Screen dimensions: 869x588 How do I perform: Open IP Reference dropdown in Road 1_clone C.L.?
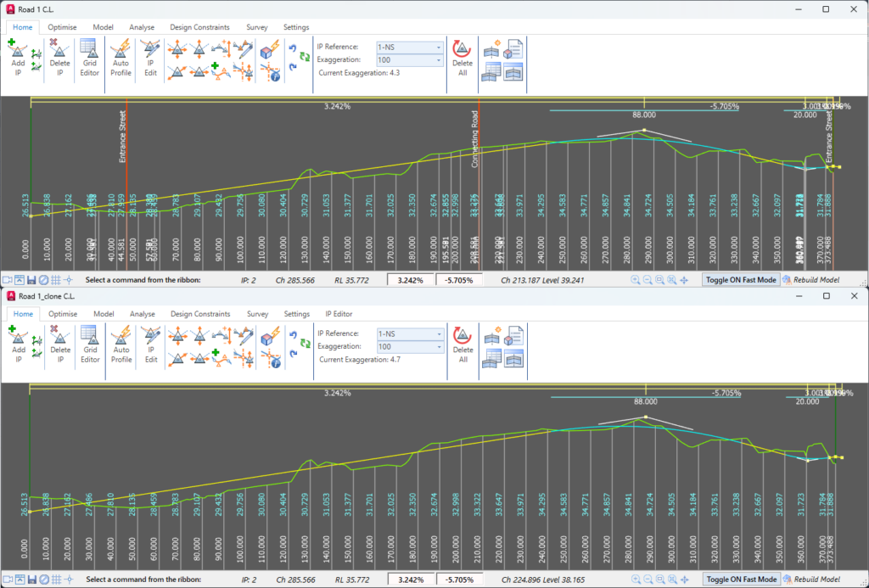[410, 333]
